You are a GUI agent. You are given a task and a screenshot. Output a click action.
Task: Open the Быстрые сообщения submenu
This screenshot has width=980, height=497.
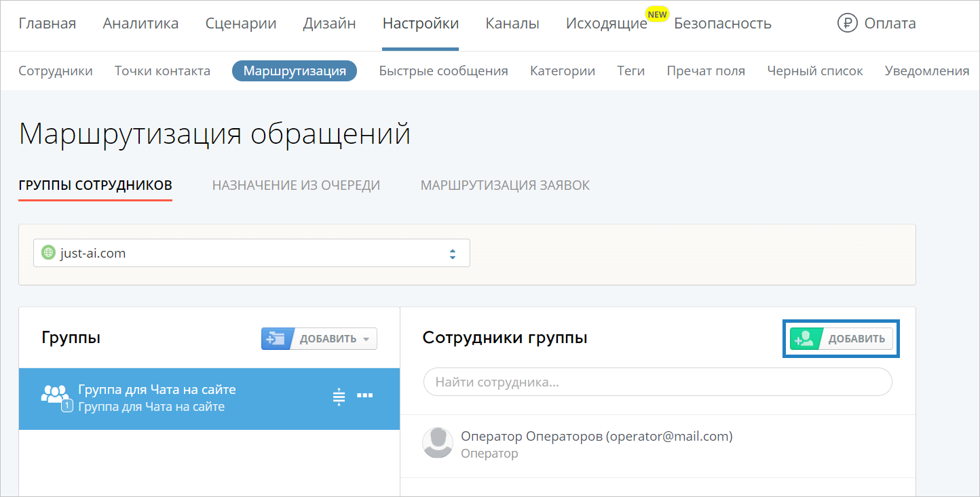(443, 71)
